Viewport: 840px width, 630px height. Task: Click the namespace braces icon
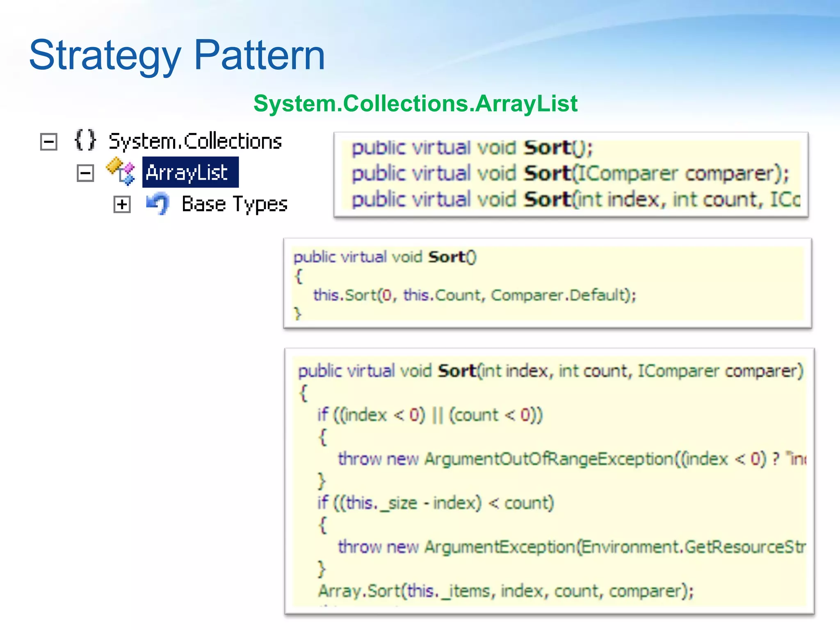tap(85, 140)
